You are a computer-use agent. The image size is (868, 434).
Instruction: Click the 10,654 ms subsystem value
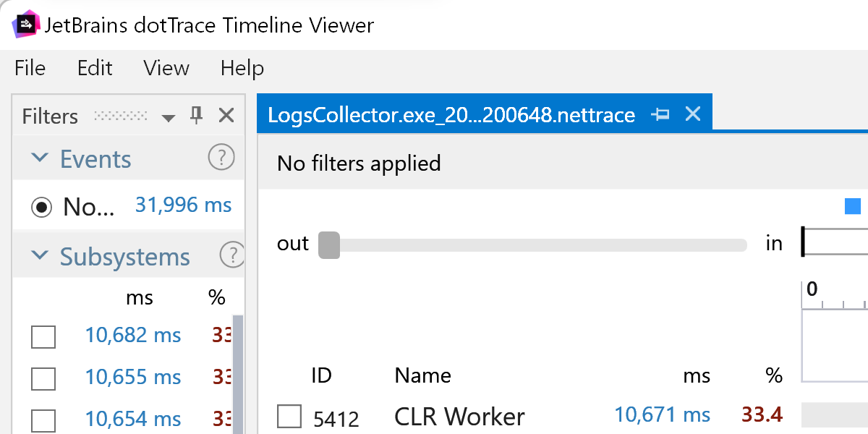coord(133,420)
